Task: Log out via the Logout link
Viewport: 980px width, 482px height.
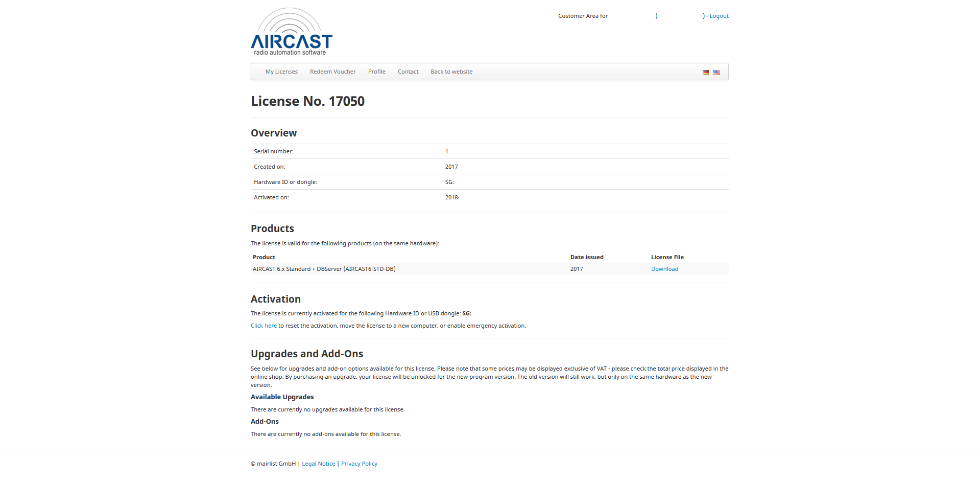Action: tap(719, 16)
